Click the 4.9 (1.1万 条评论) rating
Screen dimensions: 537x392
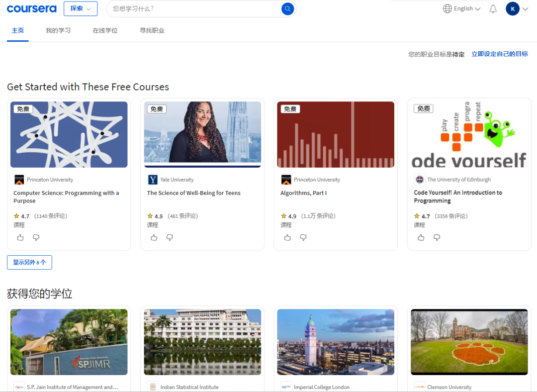[308, 216]
